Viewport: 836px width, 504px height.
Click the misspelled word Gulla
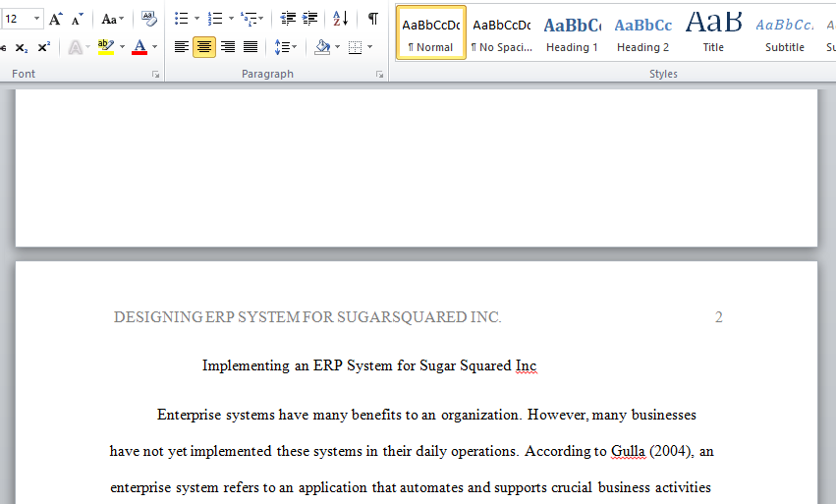tap(628, 451)
